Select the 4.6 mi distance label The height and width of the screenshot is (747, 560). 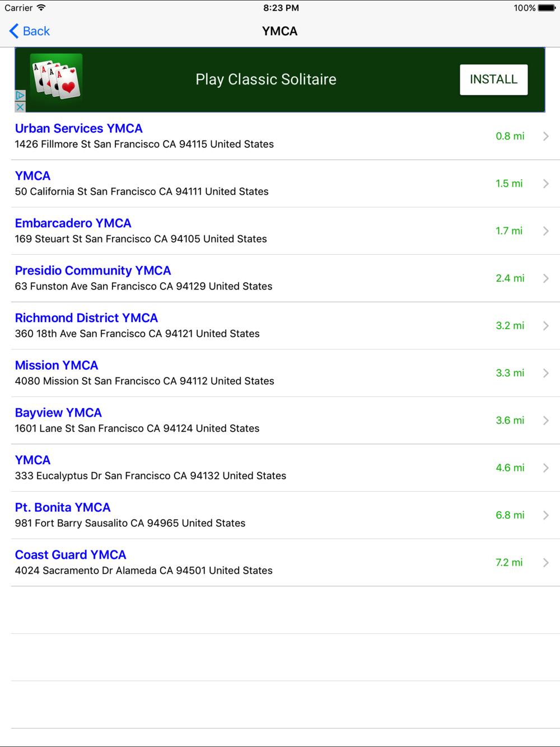click(510, 468)
